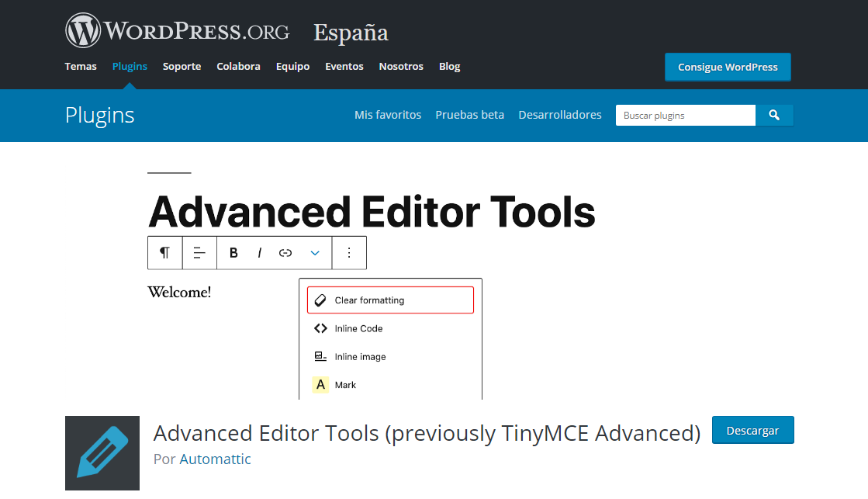Open the Blog menu link
Screen dimensions: 868x499
point(449,67)
